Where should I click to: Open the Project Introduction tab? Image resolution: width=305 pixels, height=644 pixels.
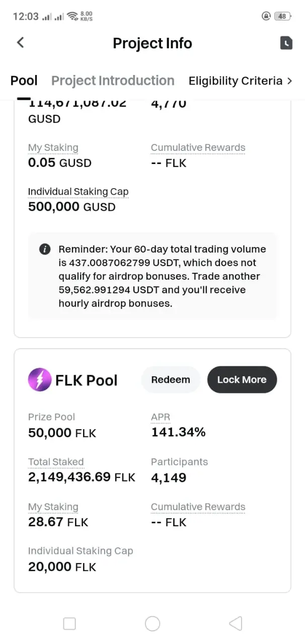(113, 81)
